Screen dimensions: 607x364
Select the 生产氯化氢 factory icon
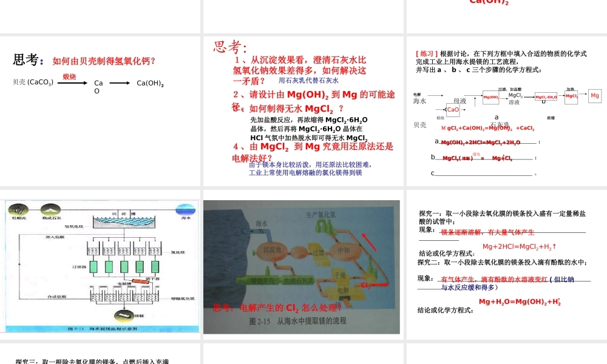324,227
